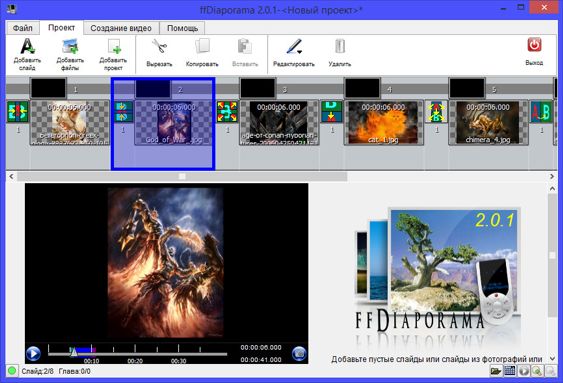The image size is (563, 383).
Task: Click the Добавьте пустые слайды help text
Action: point(436,359)
